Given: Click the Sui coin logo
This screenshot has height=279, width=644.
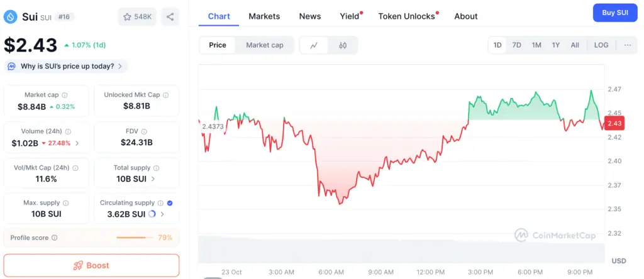Looking at the screenshot, I should (x=10, y=17).
